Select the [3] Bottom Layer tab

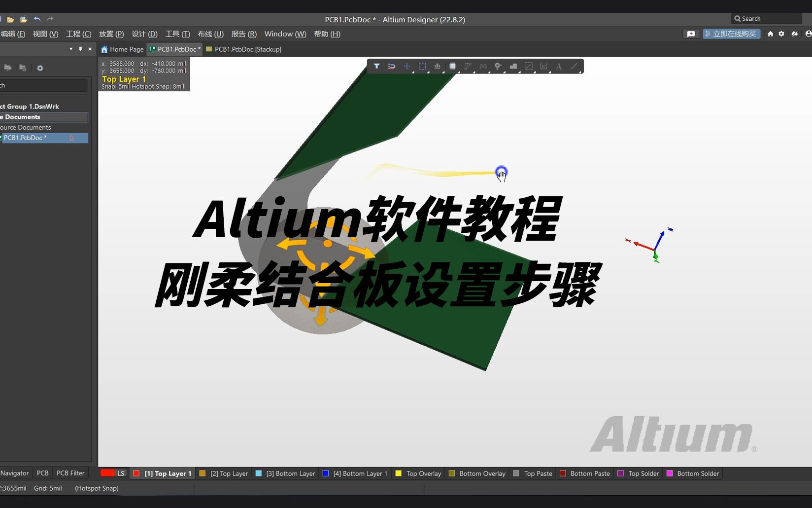pos(285,473)
